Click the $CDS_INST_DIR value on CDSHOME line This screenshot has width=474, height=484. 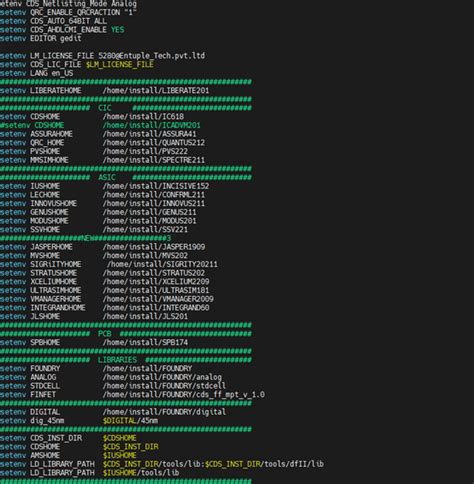pyautogui.click(x=131, y=446)
